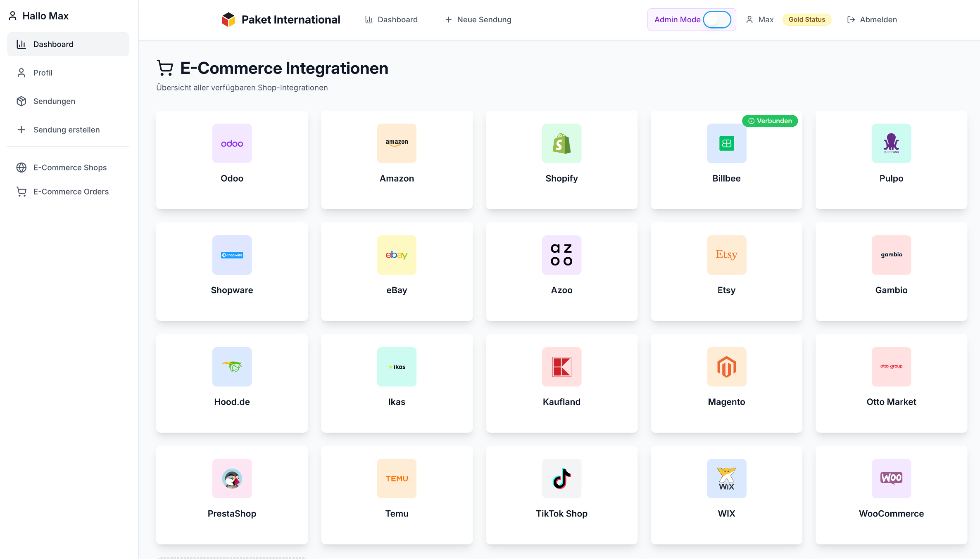Screen dimensions: 980x559
Task: Click the Hood.de card label
Action: coord(232,402)
